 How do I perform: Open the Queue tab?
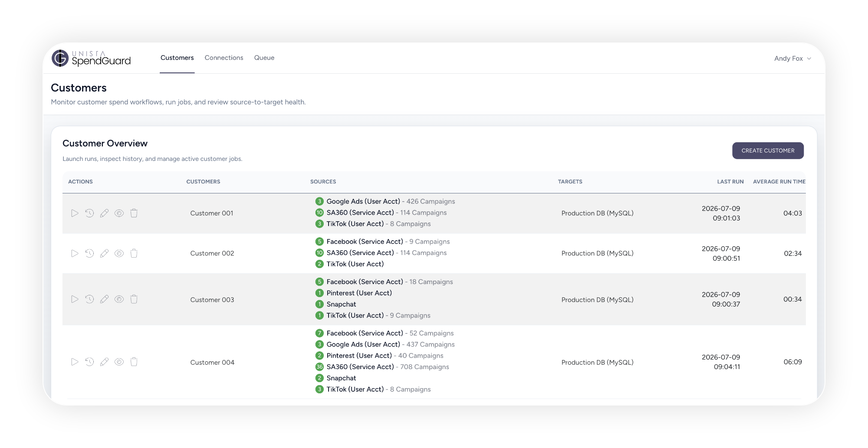pos(264,58)
